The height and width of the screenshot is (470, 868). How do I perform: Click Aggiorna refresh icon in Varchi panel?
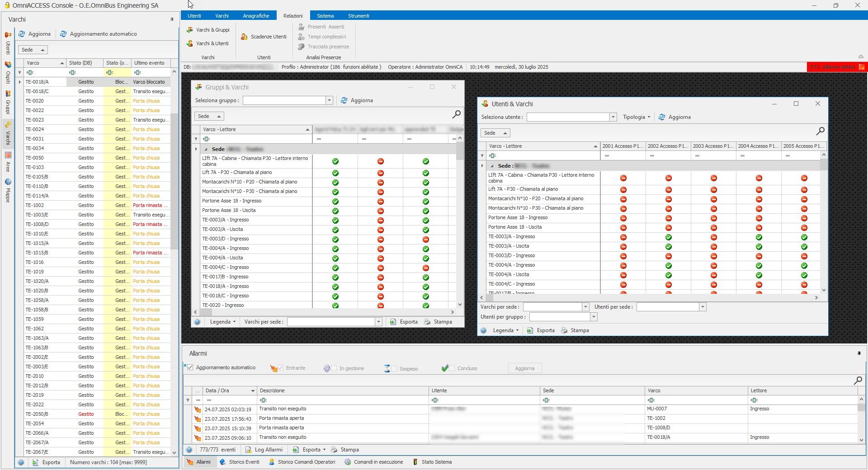tap(22, 34)
